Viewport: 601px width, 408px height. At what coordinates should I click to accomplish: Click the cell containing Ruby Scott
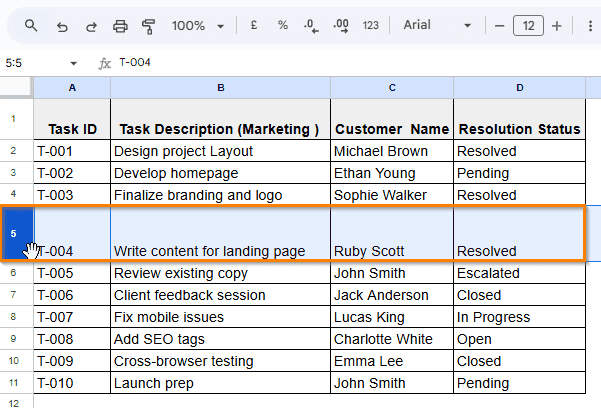tap(391, 251)
